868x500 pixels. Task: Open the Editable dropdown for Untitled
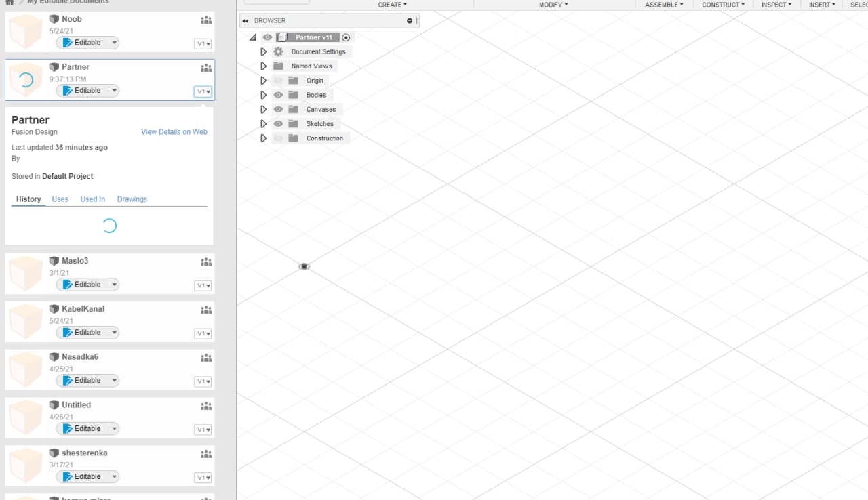[87, 429]
